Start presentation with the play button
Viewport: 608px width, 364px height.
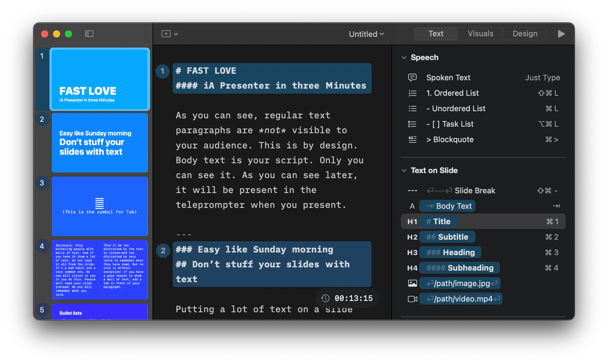(x=561, y=34)
